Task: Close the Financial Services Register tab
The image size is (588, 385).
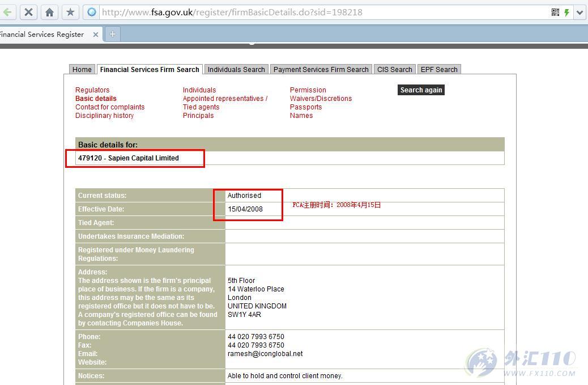Action: (x=96, y=35)
